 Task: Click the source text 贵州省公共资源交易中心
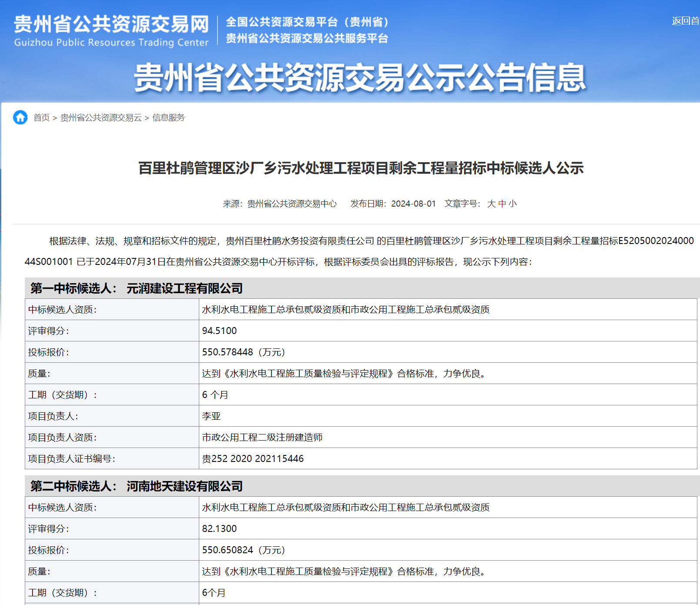pos(292,204)
